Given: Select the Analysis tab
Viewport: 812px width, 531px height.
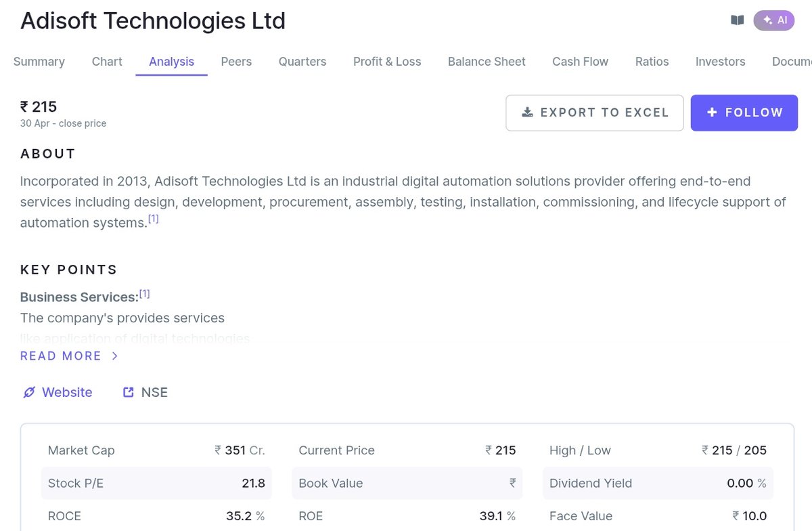Looking at the screenshot, I should coord(172,62).
